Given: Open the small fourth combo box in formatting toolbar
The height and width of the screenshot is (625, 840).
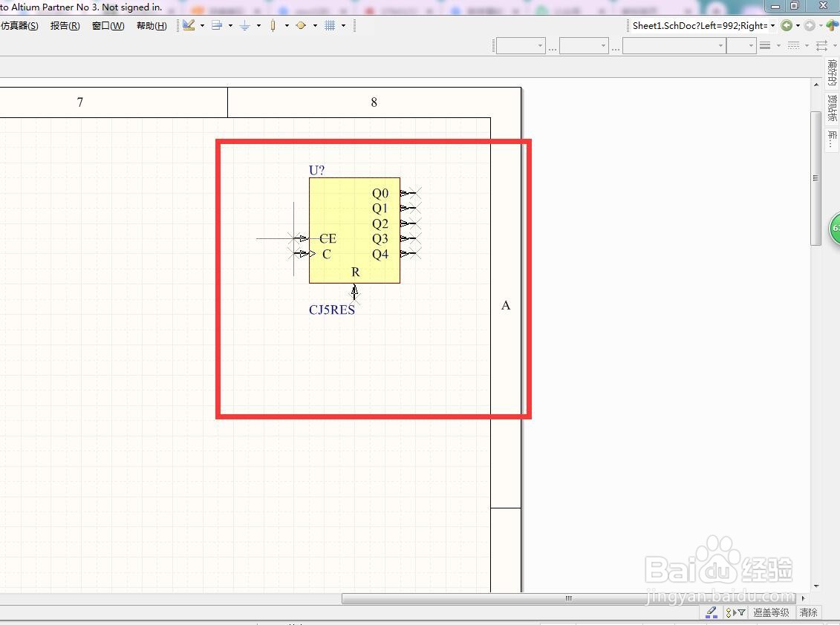Looking at the screenshot, I should [x=741, y=46].
